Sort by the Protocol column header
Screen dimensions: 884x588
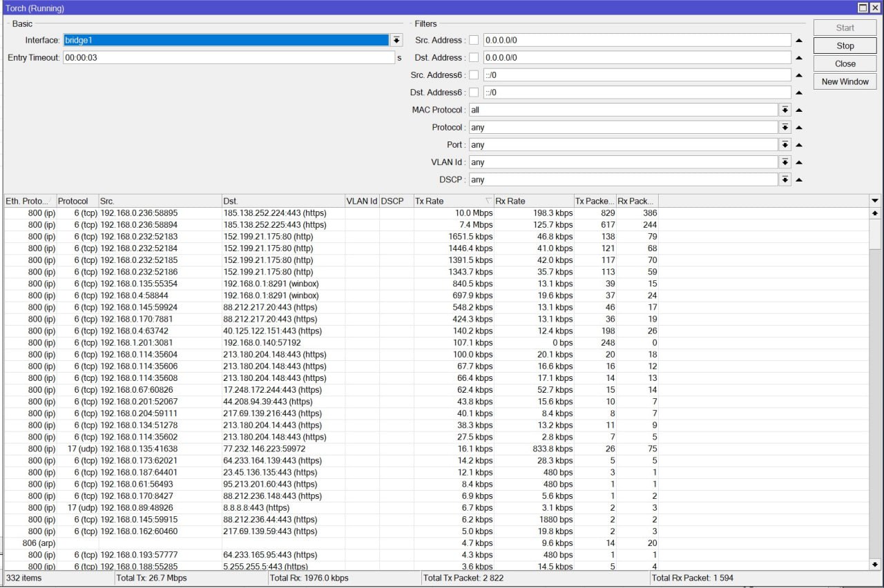(x=77, y=201)
